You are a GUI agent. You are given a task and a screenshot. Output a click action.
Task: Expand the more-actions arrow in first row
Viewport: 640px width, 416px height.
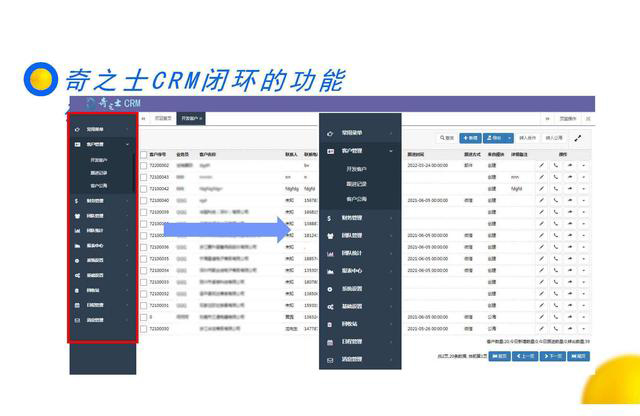click(x=584, y=163)
